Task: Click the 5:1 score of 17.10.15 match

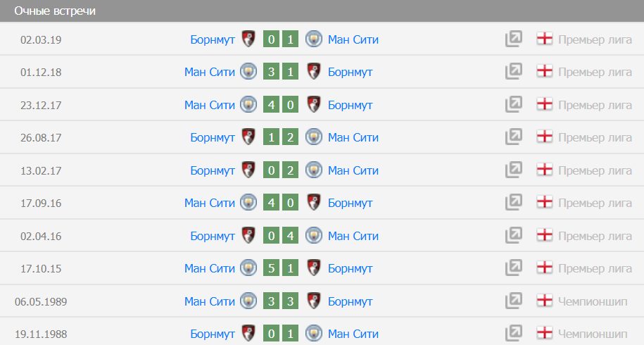Action: pyautogui.click(x=281, y=268)
